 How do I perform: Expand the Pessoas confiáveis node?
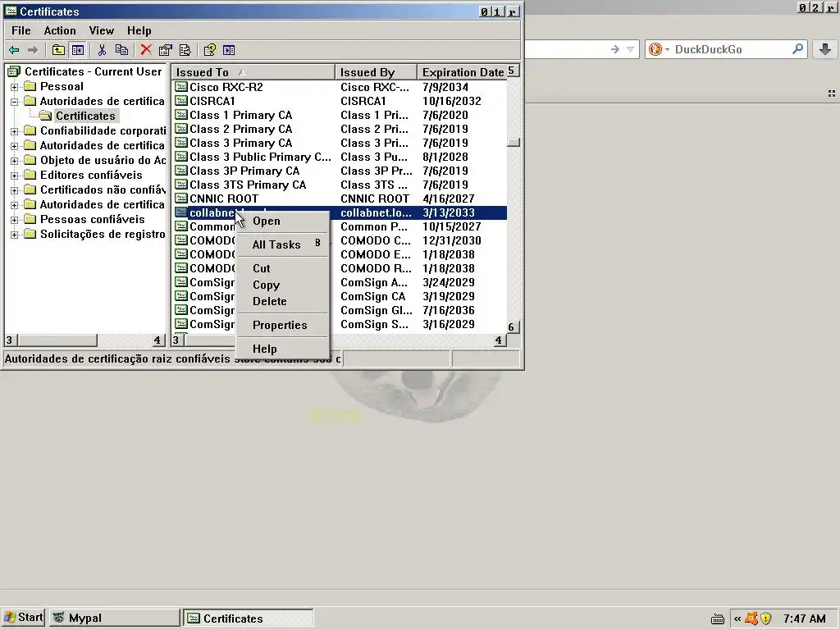15,220
